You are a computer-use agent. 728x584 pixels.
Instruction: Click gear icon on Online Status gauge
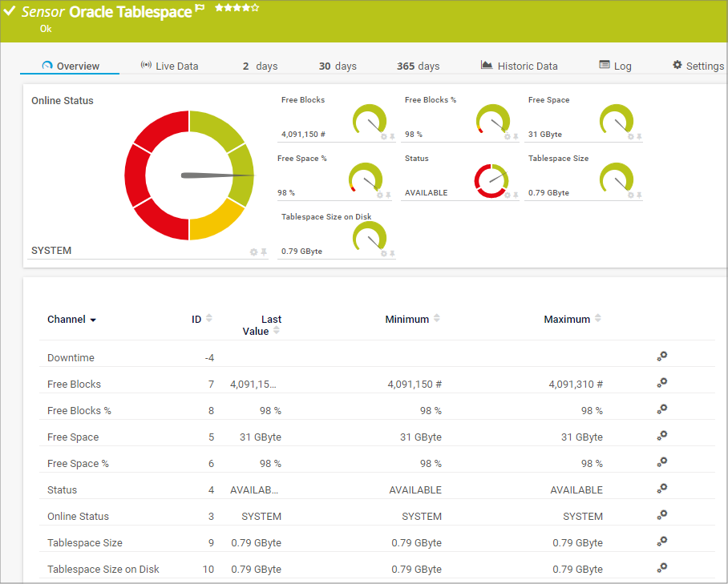(253, 252)
